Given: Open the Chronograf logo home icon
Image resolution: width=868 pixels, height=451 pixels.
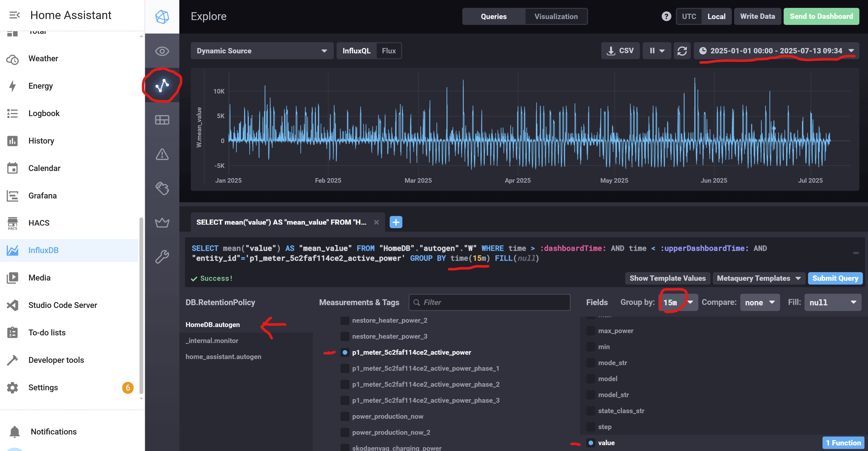Looking at the screenshot, I should click(x=162, y=17).
